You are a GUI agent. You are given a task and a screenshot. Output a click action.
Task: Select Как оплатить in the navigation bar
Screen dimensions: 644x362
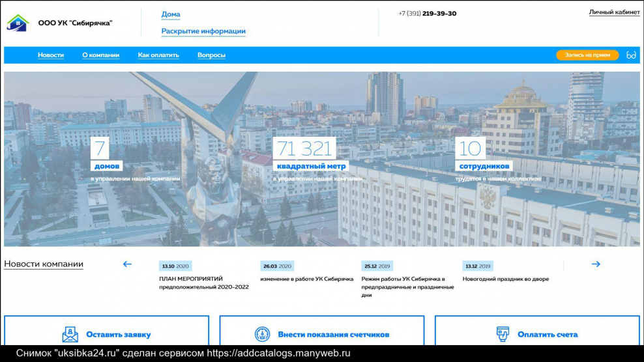(x=158, y=55)
